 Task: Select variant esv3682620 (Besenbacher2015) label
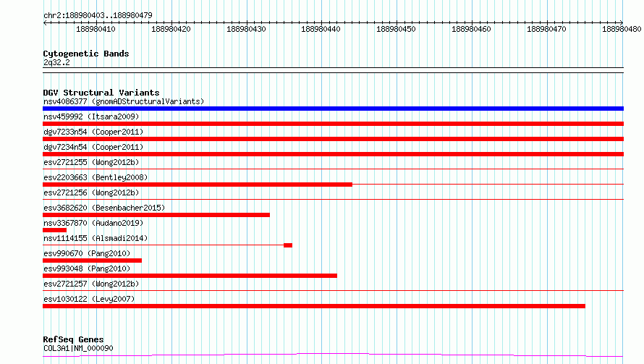point(104,208)
